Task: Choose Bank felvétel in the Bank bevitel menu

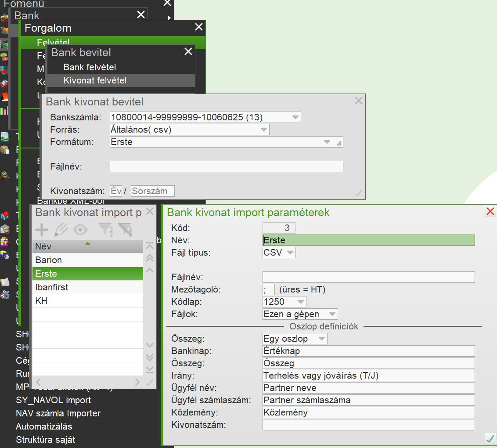Action: [121, 67]
